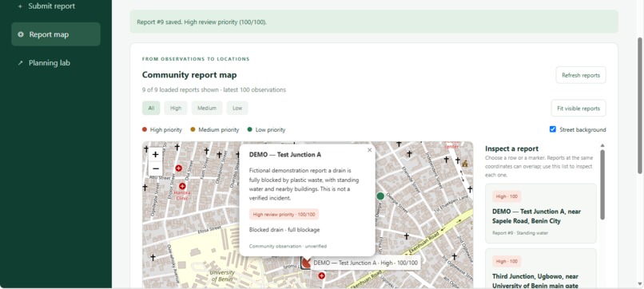The width and height of the screenshot is (644, 289).
Task: Close the DEMO Test Junction A popup
Action: click(370, 150)
